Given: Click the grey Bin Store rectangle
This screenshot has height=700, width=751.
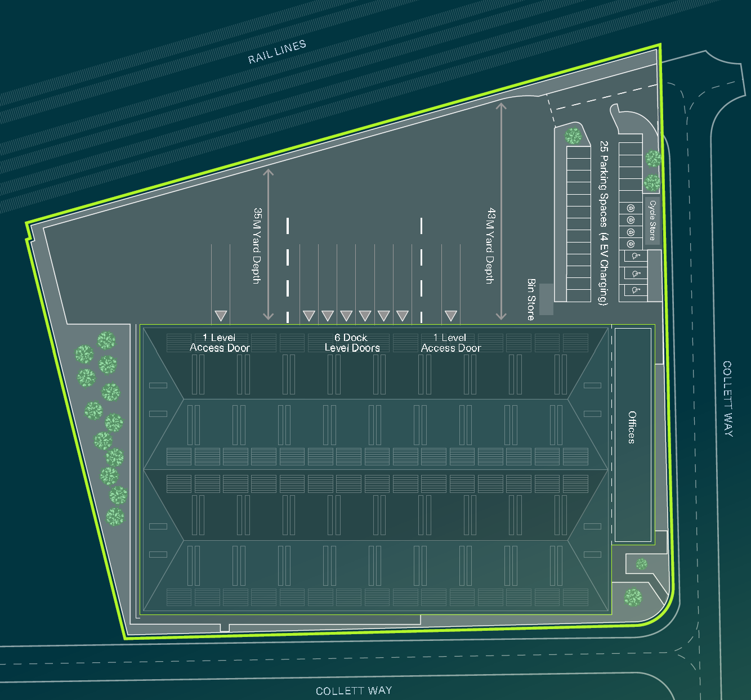Looking at the screenshot, I should coord(546,299).
